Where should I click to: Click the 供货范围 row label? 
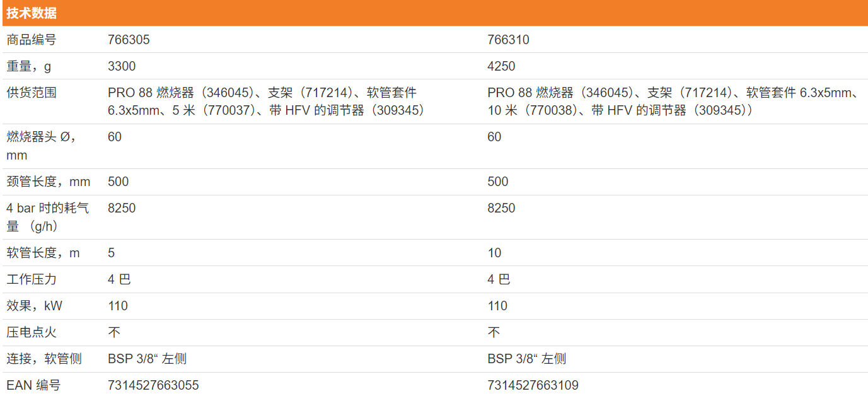coord(32,93)
